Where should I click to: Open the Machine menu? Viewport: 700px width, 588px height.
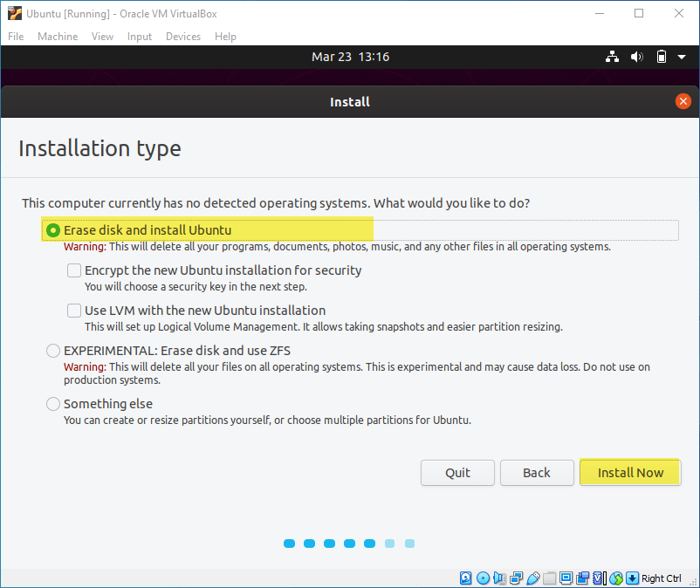click(58, 37)
